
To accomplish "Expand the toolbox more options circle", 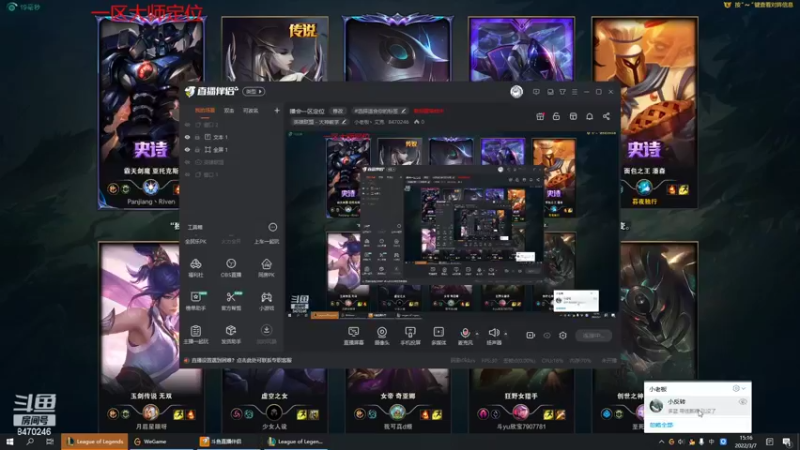I will [x=273, y=227].
